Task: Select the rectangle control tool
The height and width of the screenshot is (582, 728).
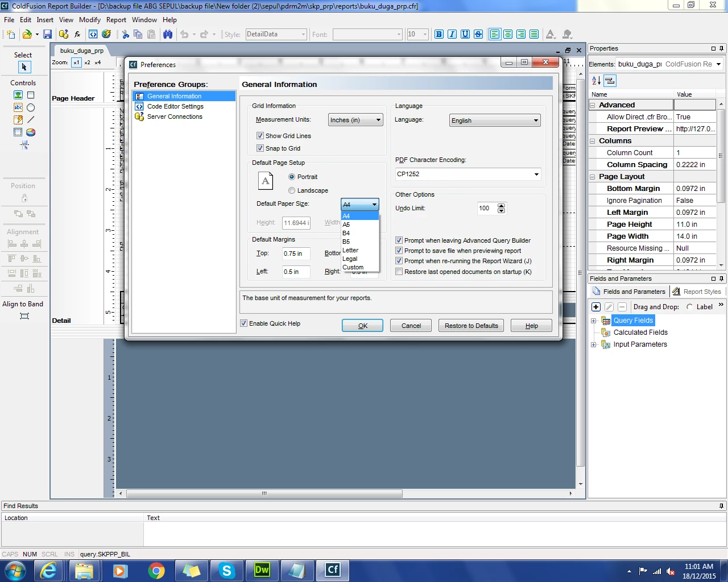Action: coord(31,95)
